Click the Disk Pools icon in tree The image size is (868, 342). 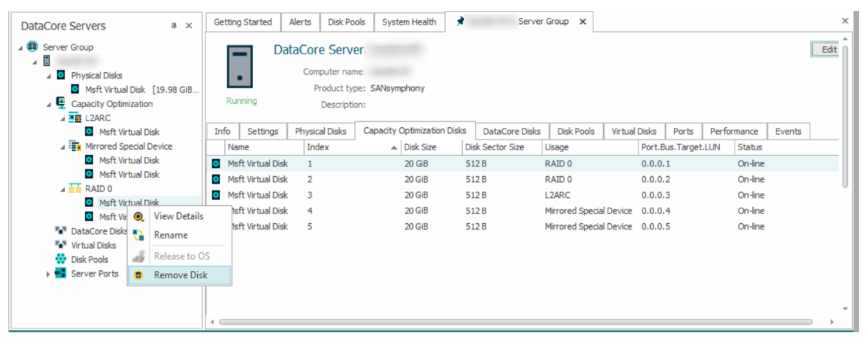(x=61, y=259)
